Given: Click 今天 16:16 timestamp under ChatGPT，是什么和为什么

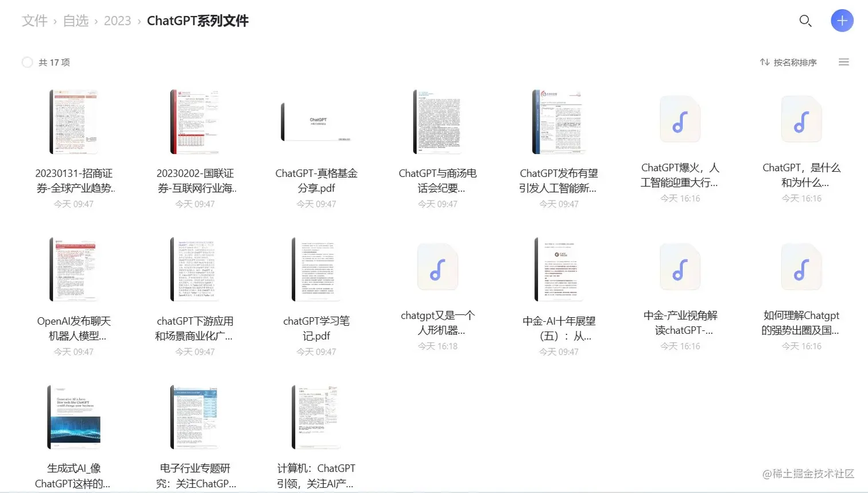Looking at the screenshot, I should [801, 198].
